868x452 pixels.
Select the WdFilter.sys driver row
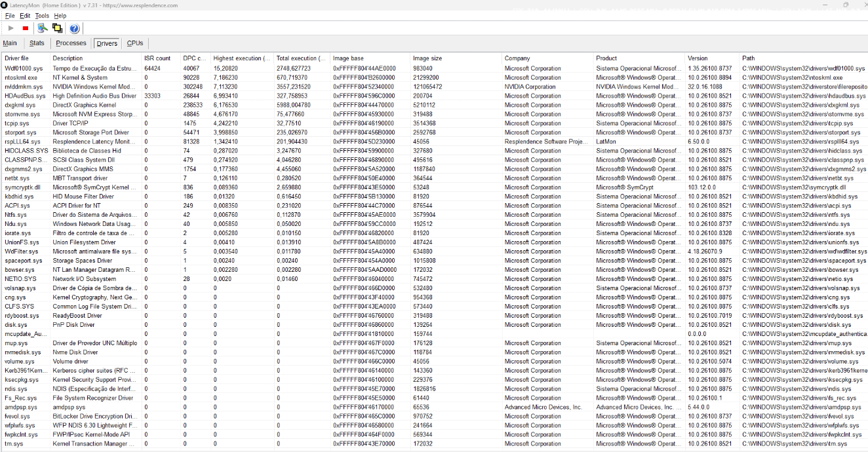click(x=434, y=252)
